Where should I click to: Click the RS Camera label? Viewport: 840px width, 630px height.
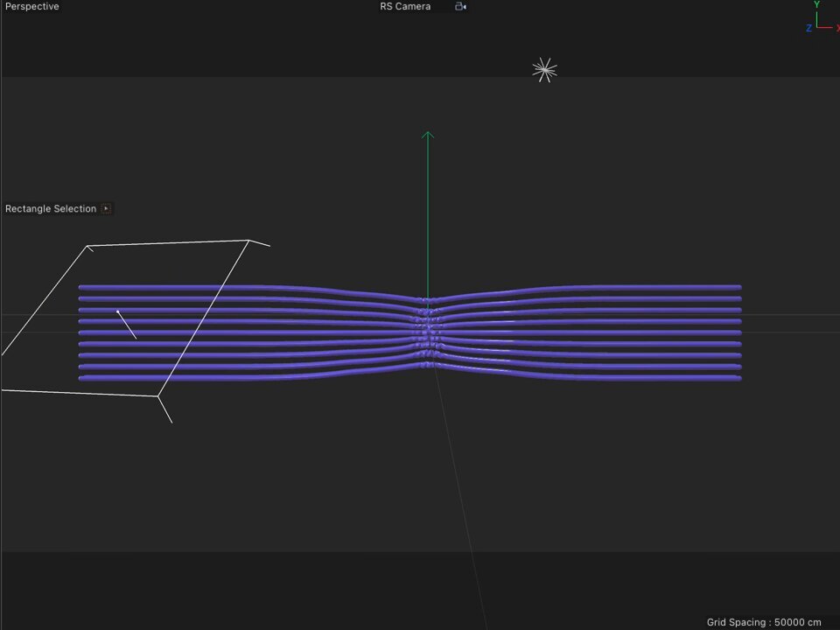tap(405, 6)
